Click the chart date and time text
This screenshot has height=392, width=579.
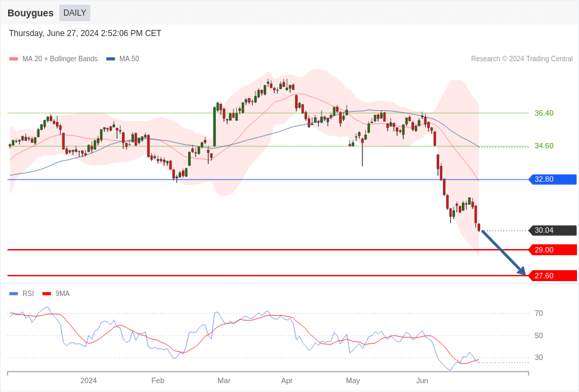(x=85, y=33)
